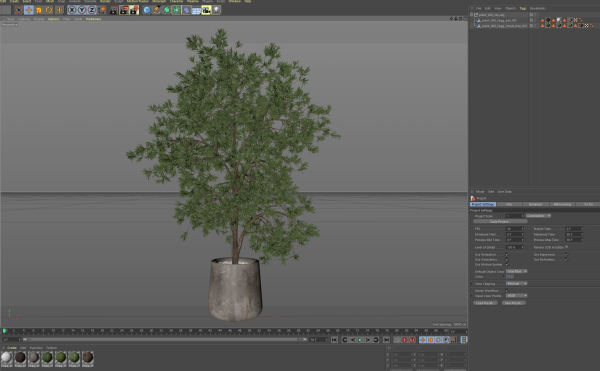600x371 pixels.
Task: Click the FPS value field
Action: click(x=514, y=229)
